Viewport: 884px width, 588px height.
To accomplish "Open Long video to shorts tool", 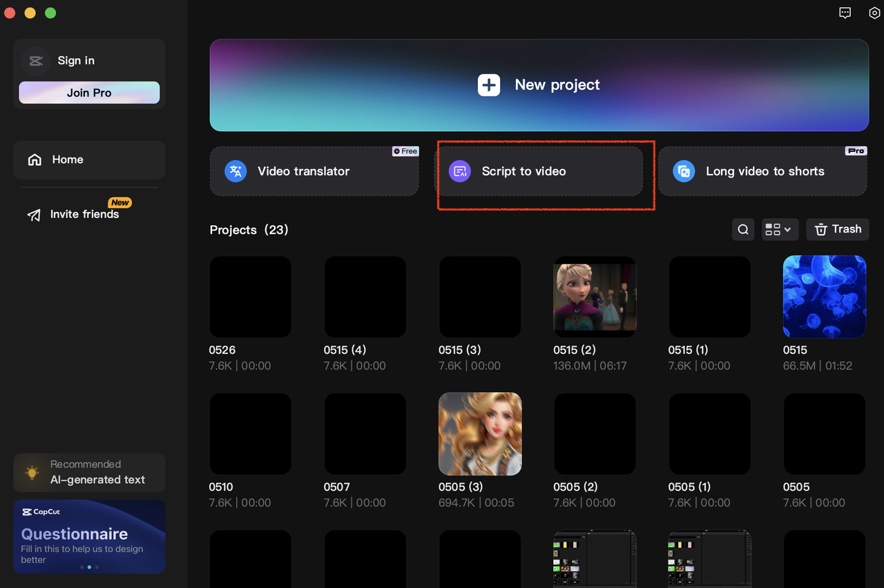I will (x=762, y=171).
